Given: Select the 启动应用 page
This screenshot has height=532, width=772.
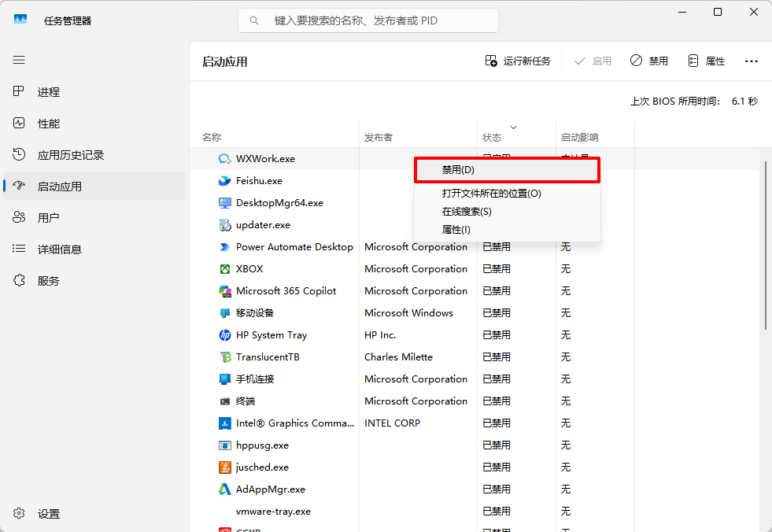Looking at the screenshot, I should pyautogui.click(x=94, y=187).
